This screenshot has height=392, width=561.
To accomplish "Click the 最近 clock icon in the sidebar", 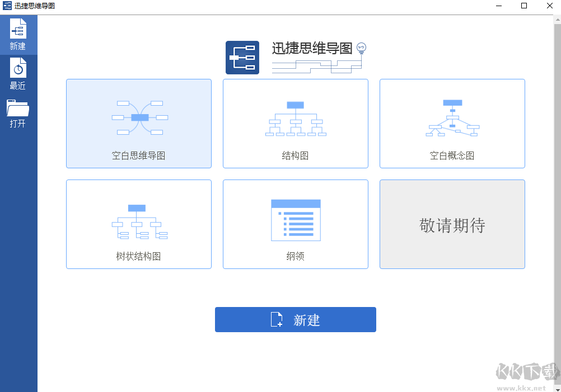I will coord(18,69).
